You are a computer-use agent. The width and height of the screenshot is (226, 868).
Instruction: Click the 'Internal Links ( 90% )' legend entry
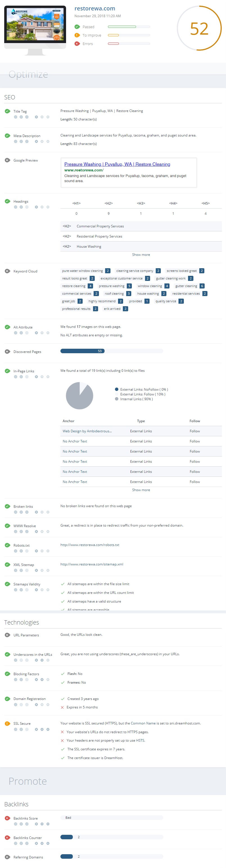134,399
